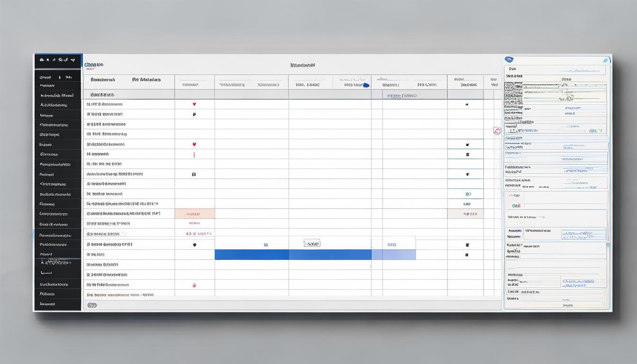637x364 pixels.
Task: Open the chevron dropdown in the sidebar's top toolbar
Action: coord(73,60)
